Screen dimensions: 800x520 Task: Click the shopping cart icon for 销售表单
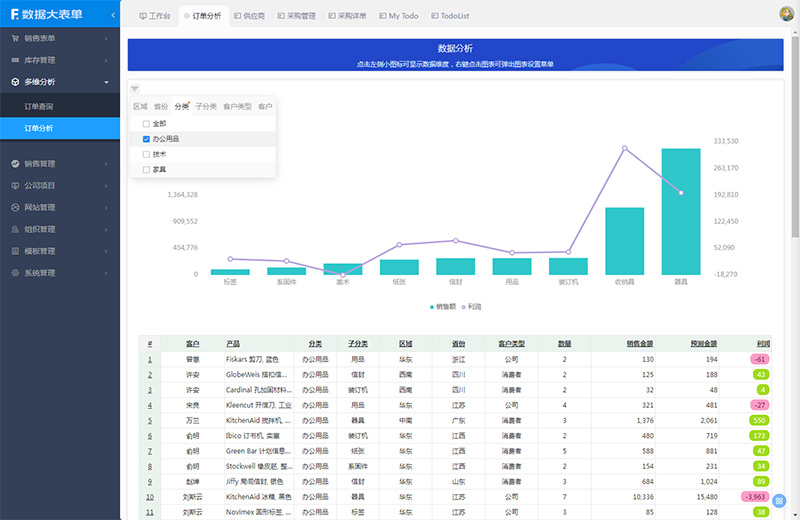(x=15, y=38)
